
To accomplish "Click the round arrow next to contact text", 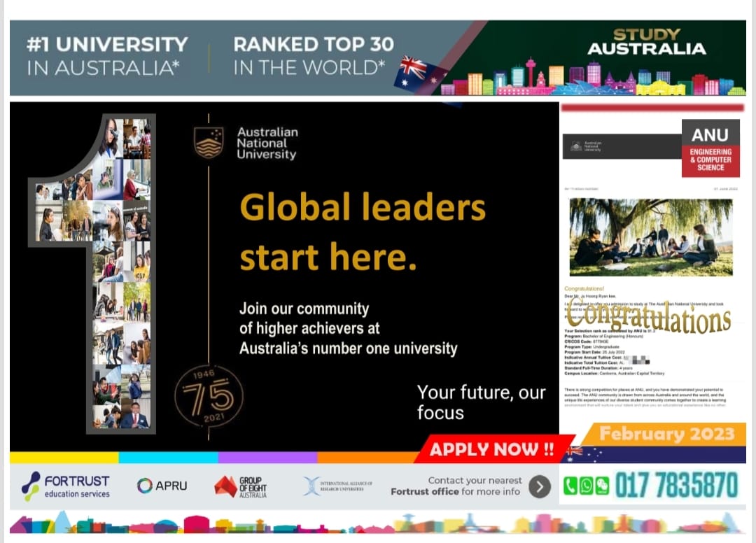I will point(540,486).
